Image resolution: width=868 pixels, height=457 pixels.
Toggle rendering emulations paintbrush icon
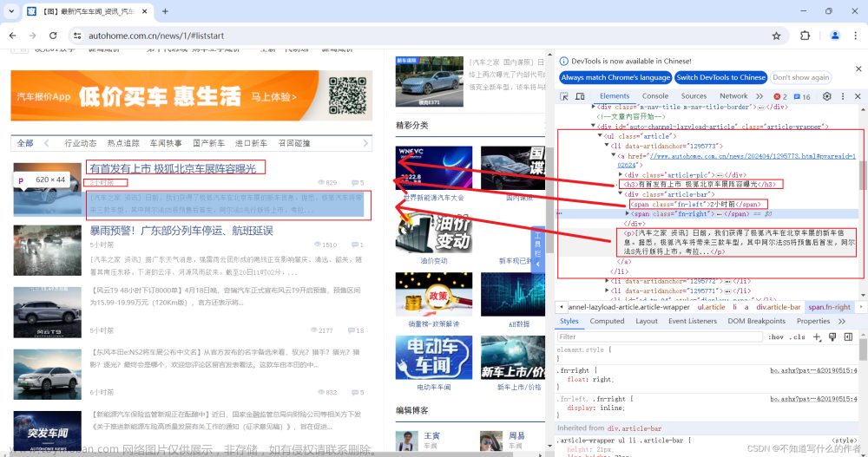coord(832,337)
